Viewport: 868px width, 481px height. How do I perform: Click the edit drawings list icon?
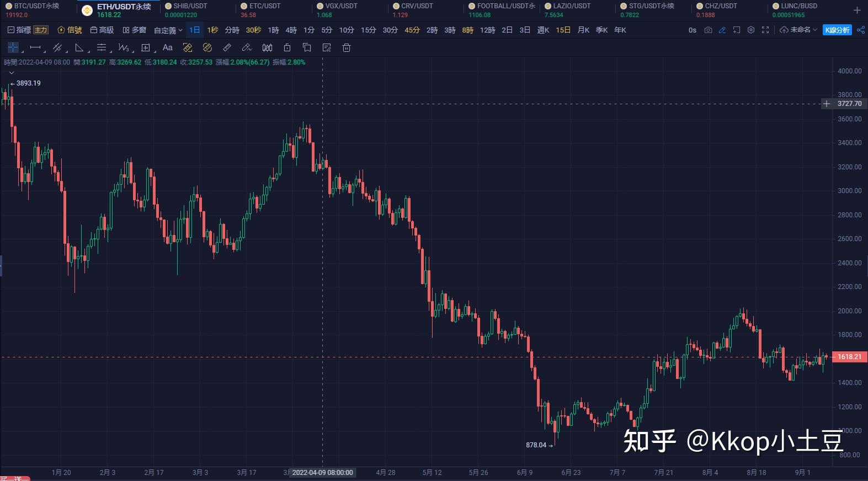[327, 47]
